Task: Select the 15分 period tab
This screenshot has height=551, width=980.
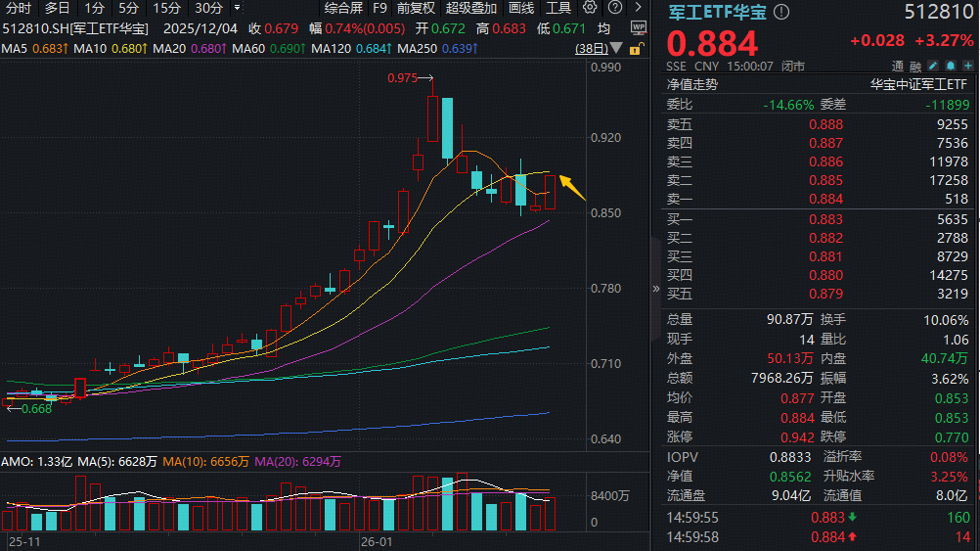Action: point(166,8)
